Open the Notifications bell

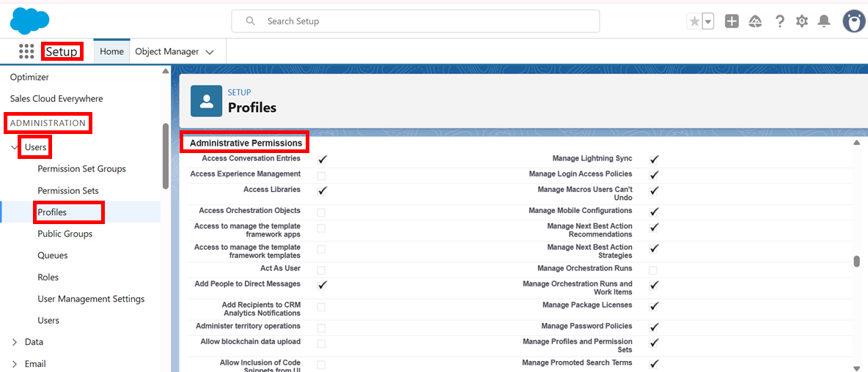824,21
